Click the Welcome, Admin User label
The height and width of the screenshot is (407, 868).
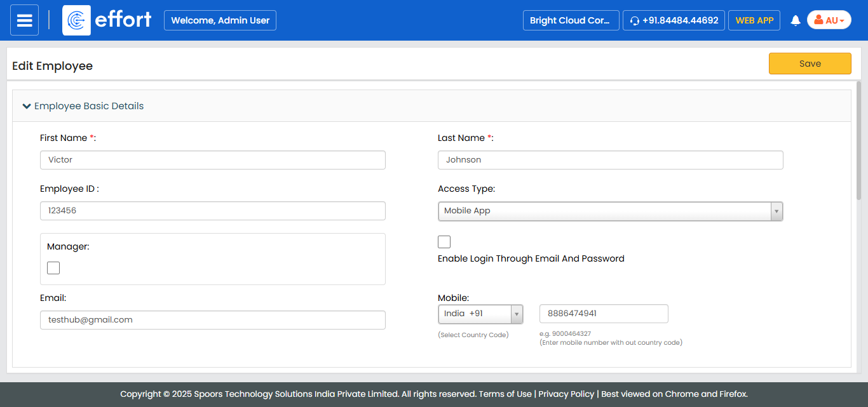220,20
